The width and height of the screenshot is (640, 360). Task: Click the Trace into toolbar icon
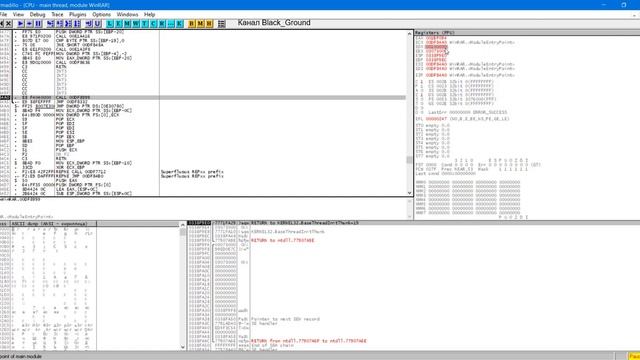tap(68, 24)
